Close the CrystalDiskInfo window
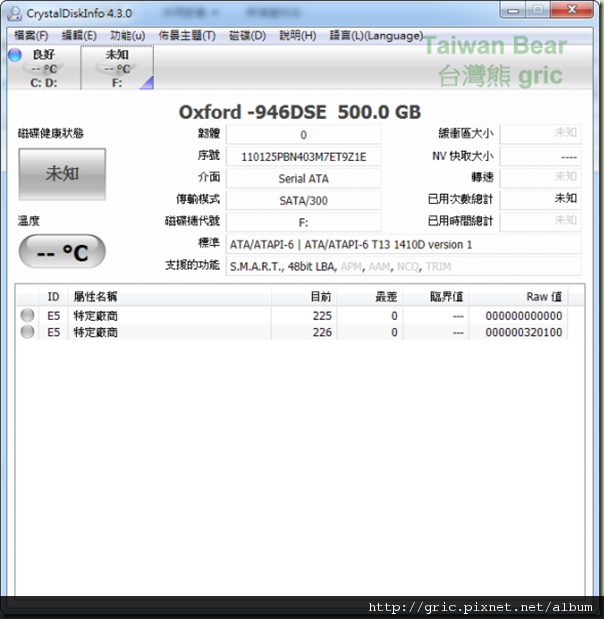The width and height of the screenshot is (604, 619). coord(572,9)
